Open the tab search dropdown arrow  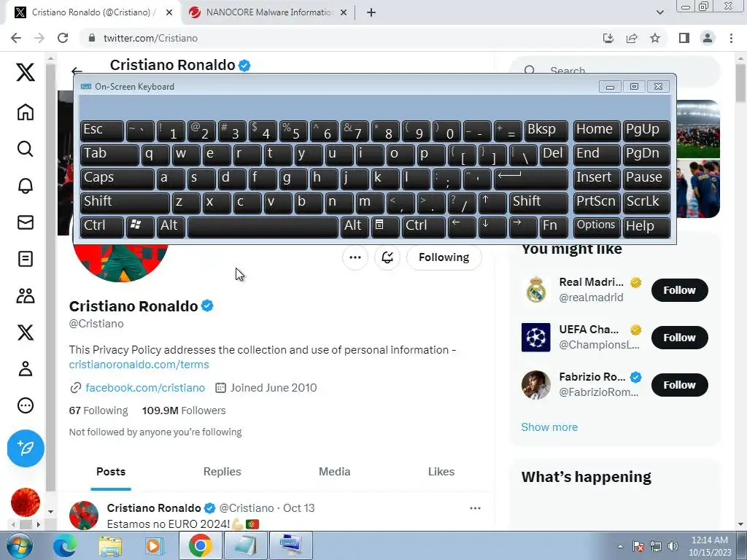click(659, 12)
